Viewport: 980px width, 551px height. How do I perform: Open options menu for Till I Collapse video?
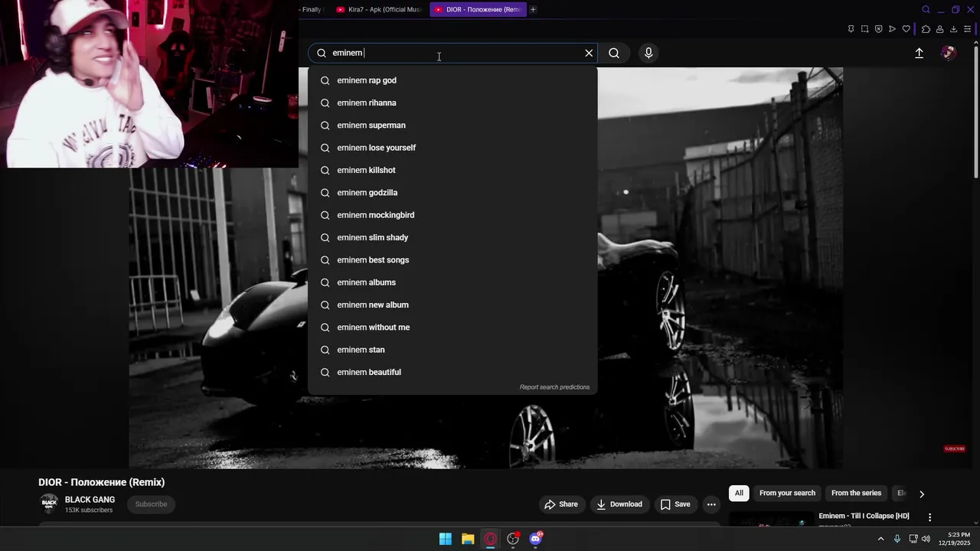pyautogui.click(x=929, y=518)
